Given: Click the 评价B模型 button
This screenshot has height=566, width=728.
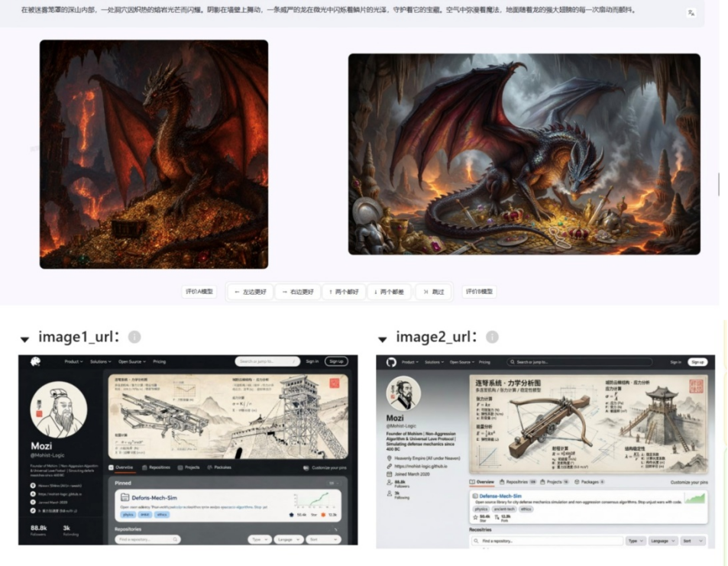Looking at the screenshot, I should point(479,292).
